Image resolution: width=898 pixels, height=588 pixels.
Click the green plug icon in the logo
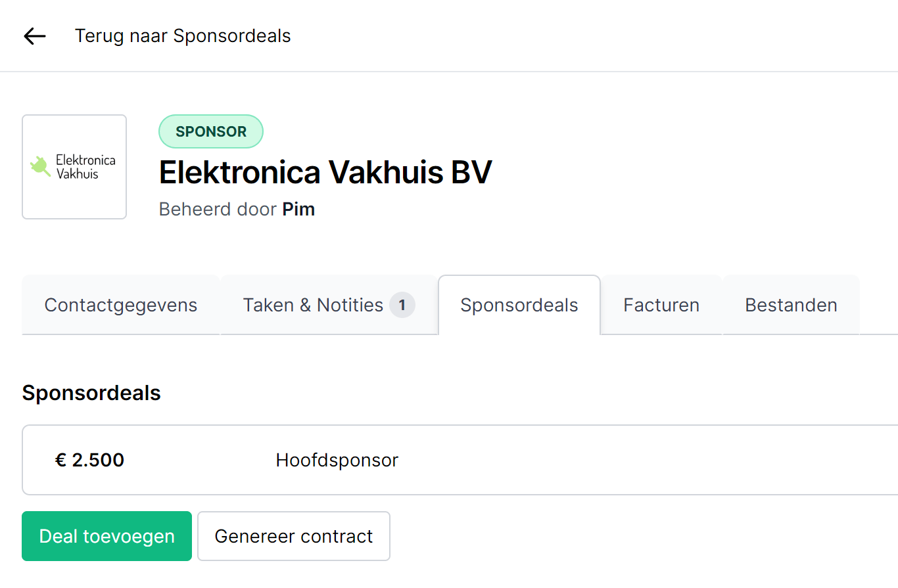[41, 166]
